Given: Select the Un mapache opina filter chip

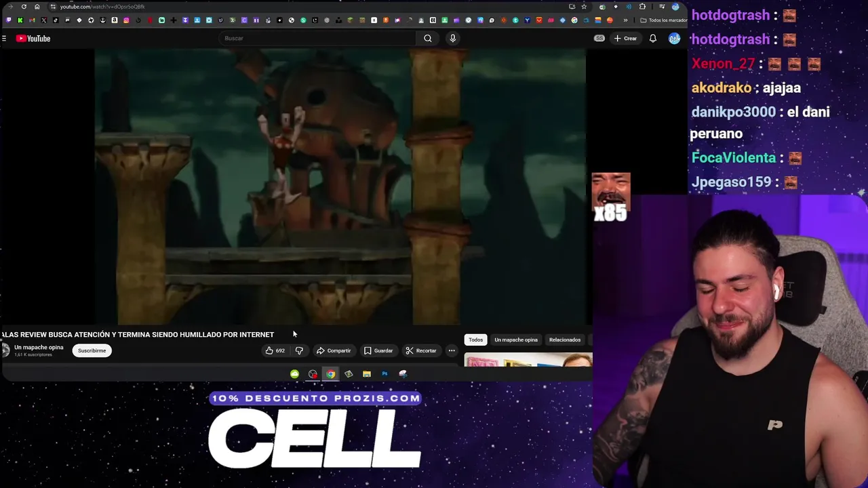Looking at the screenshot, I should 516,340.
